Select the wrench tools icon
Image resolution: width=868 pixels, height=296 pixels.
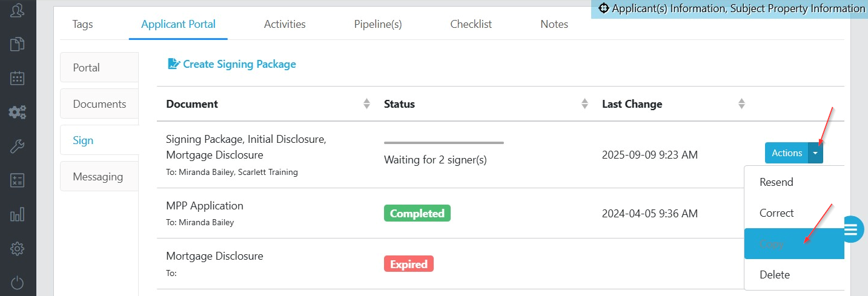(x=18, y=146)
